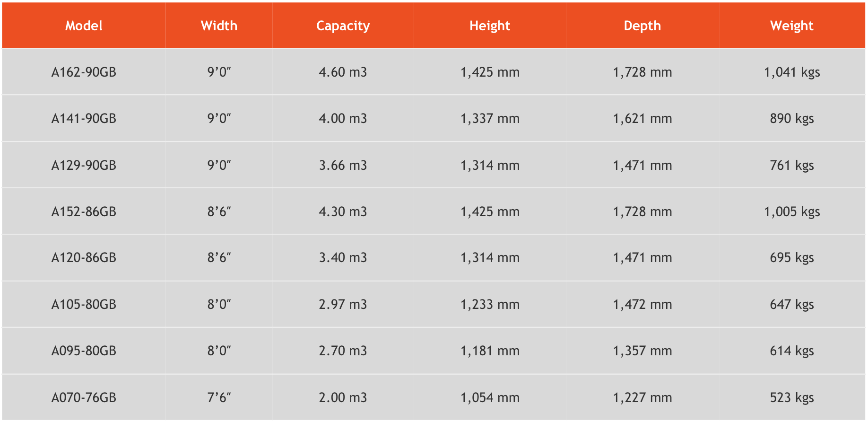Click the A105-80GB model cell
This screenshot has height=422, width=868.
[84, 304]
